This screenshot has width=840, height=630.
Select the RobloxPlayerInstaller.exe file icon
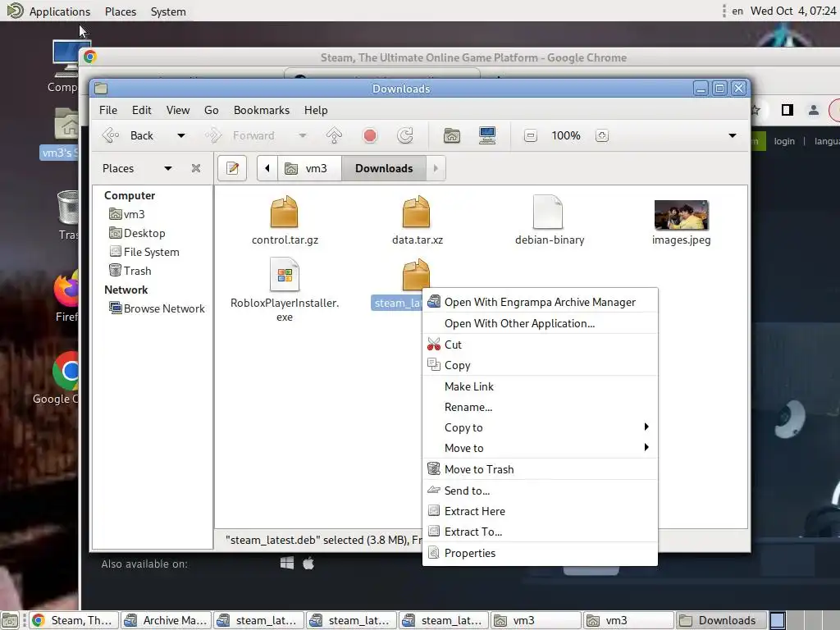(x=285, y=274)
